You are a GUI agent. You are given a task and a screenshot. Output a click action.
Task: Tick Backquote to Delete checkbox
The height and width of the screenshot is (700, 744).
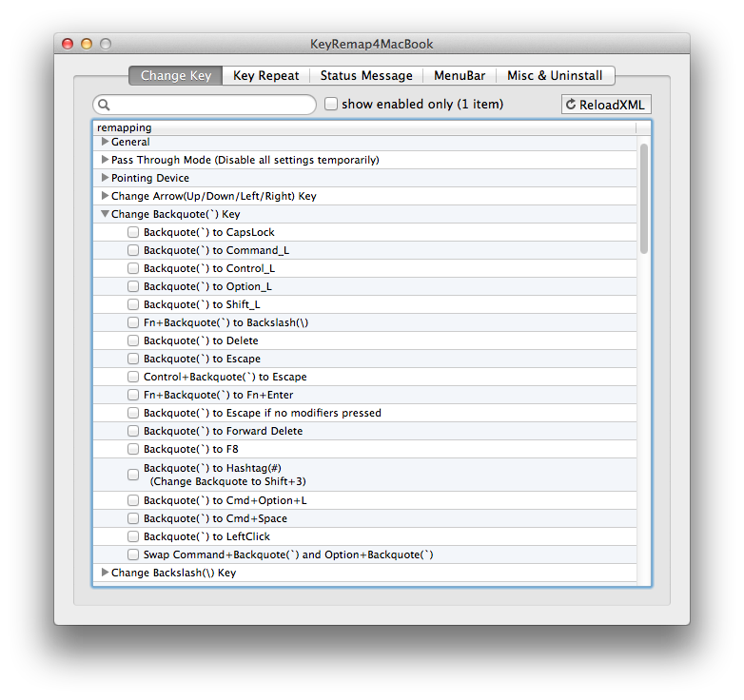[x=133, y=340]
